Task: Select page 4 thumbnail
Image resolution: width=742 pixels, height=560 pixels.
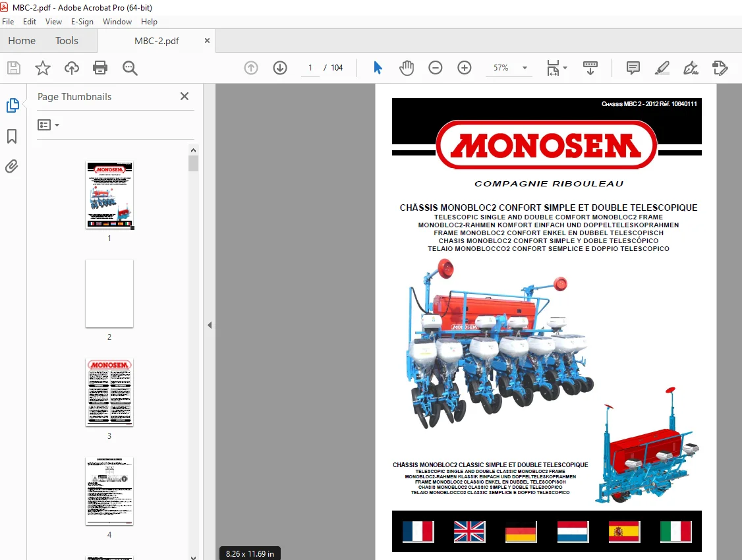Action: (109, 491)
